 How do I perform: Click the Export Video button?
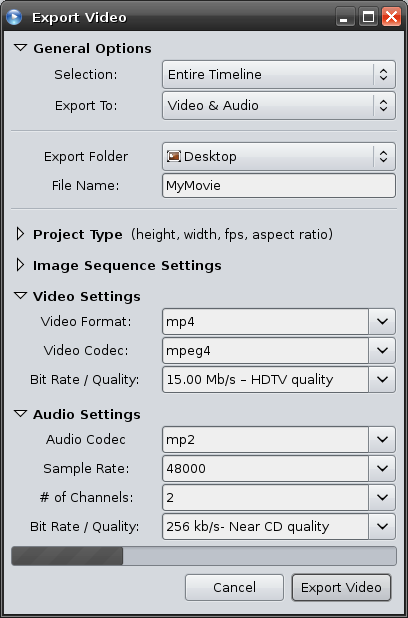pyautogui.click(x=341, y=588)
